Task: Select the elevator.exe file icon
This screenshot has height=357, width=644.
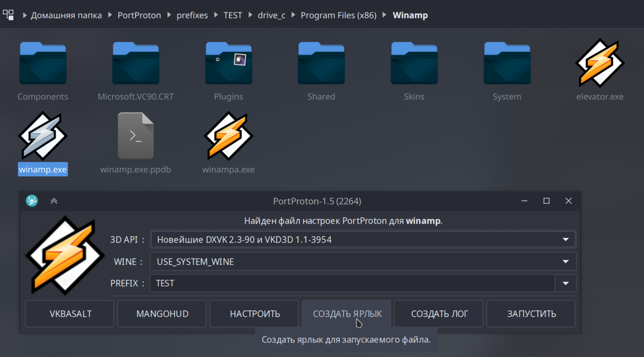Action: tap(599, 63)
